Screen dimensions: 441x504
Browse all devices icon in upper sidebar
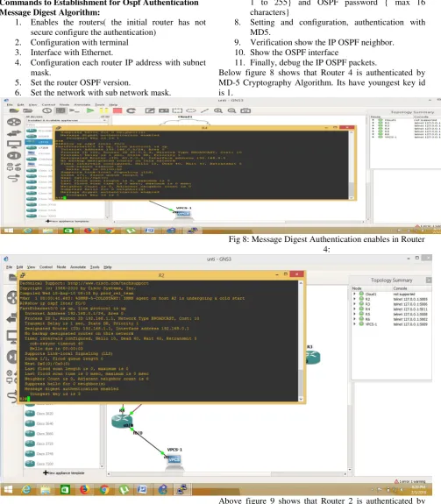coord(14,167)
